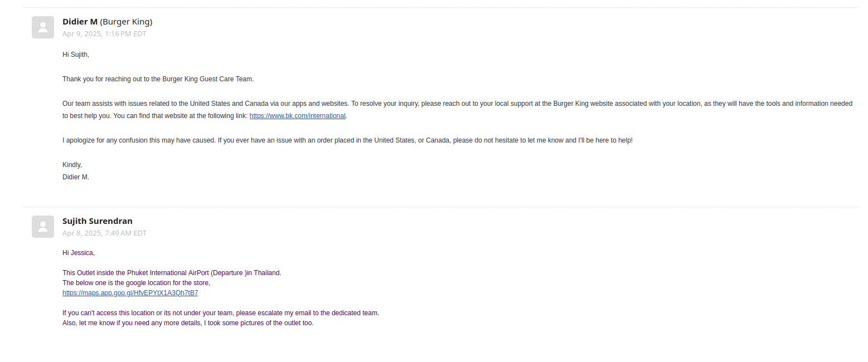
Task: Click the "If you can't access this location" sentence
Action: (x=220, y=313)
